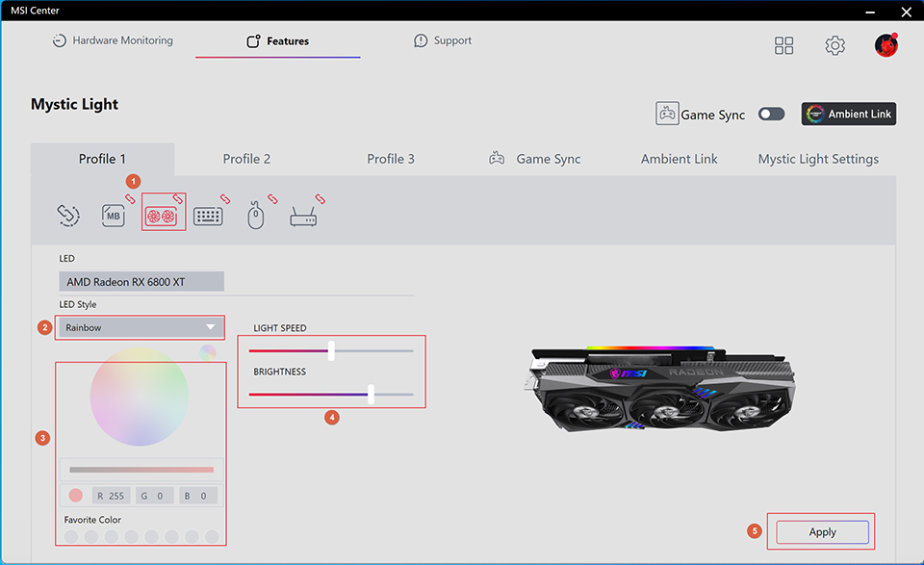924x565 pixels.
Task: Click the Apply button
Action: tap(823, 532)
